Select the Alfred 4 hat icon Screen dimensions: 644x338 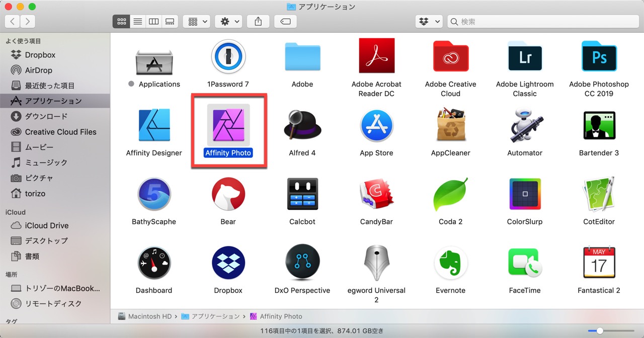(x=302, y=125)
